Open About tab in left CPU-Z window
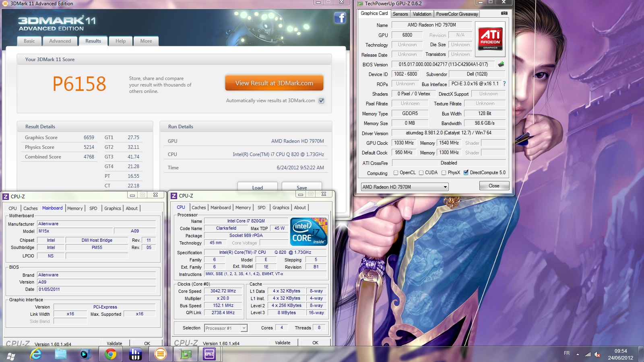Image resolution: width=644 pixels, height=362 pixels. click(x=132, y=208)
